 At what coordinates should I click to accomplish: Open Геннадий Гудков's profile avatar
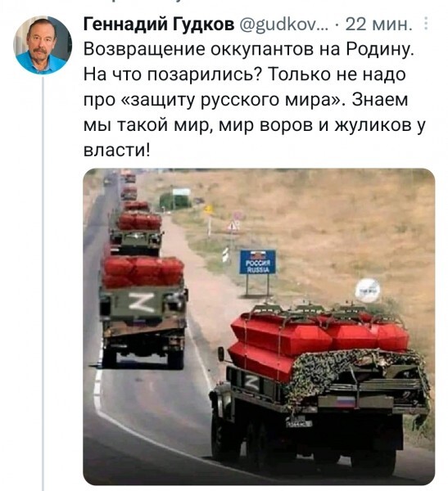point(43,45)
